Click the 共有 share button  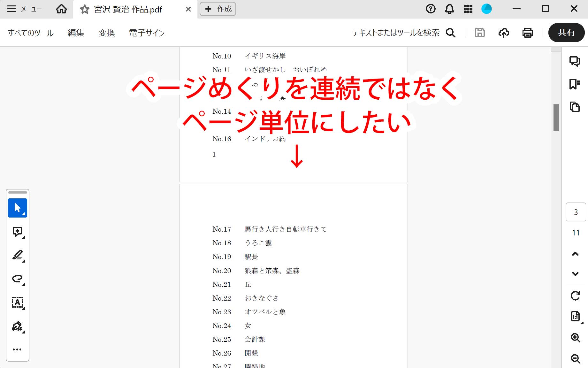click(x=566, y=33)
